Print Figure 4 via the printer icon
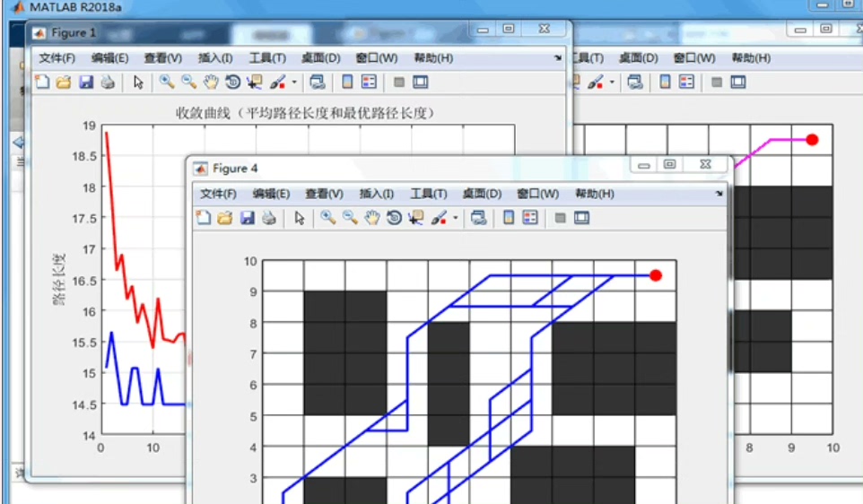Viewport: 863px width, 504px height. click(269, 217)
